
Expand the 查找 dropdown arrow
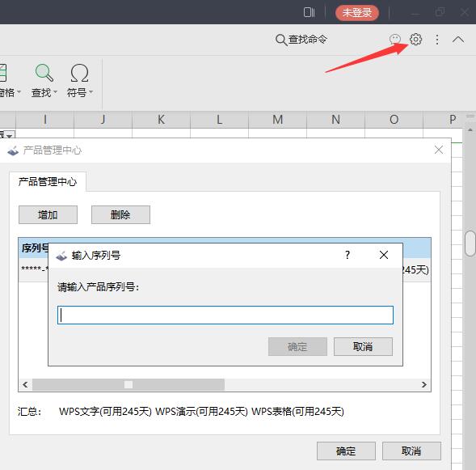click(x=55, y=92)
